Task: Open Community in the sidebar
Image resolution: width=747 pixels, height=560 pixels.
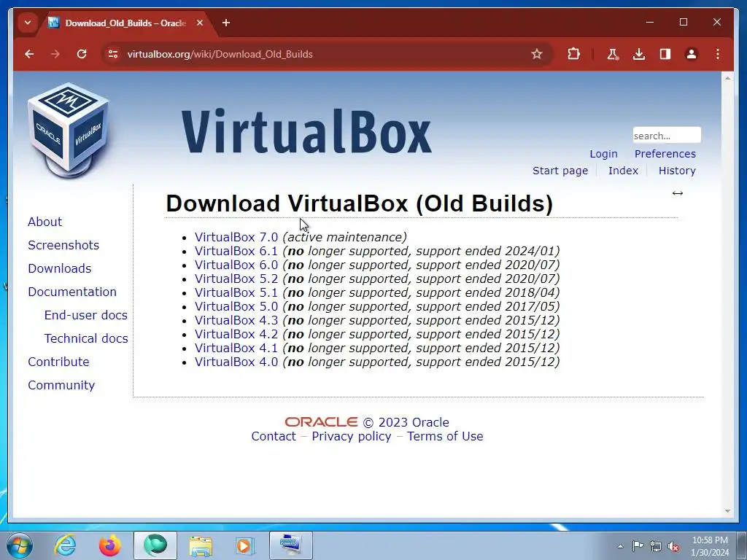Action: tap(61, 385)
